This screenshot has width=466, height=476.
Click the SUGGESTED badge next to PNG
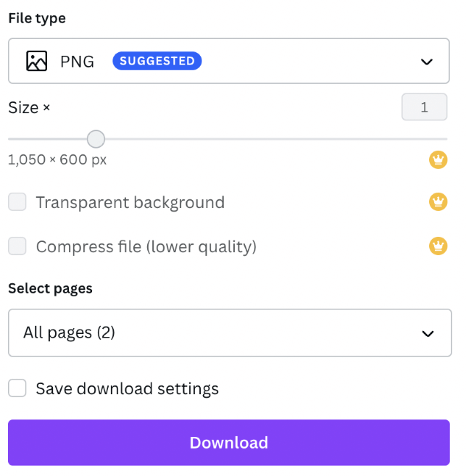coord(157,61)
